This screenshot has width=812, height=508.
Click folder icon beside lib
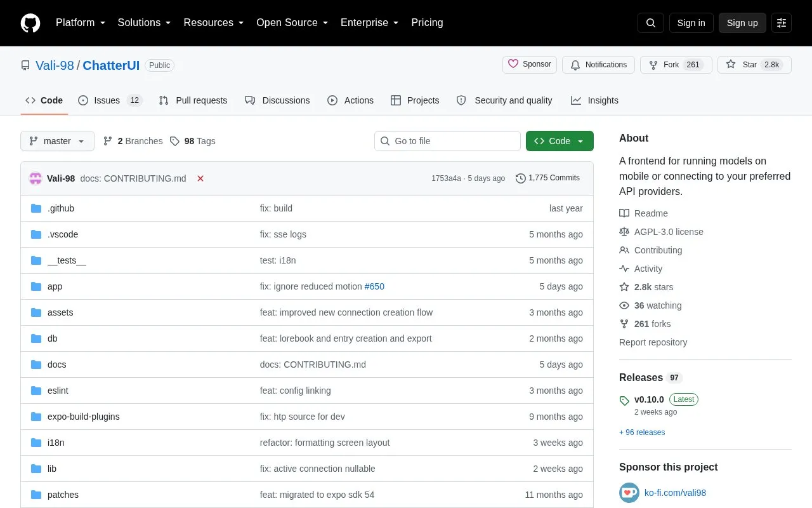(x=36, y=469)
